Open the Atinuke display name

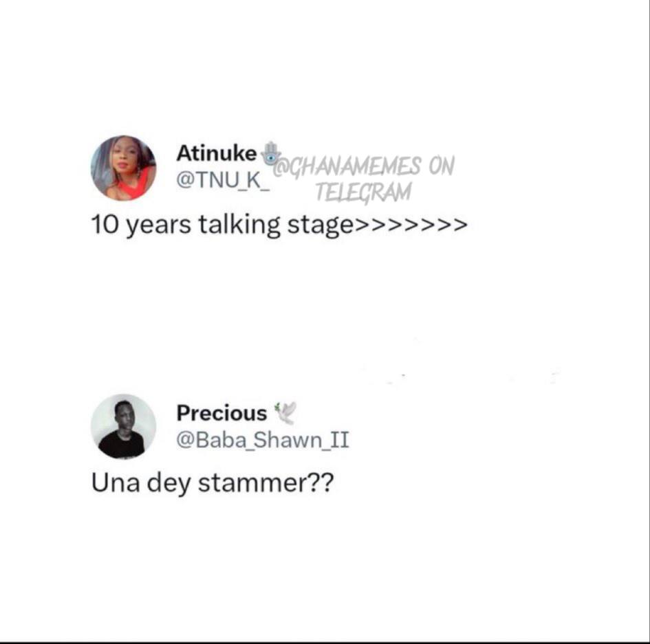(216, 153)
